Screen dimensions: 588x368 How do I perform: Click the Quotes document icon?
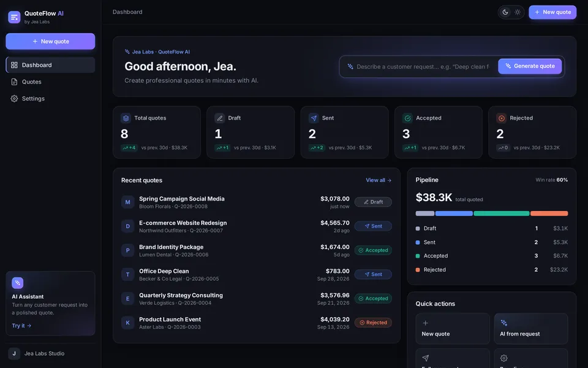coord(14,82)
